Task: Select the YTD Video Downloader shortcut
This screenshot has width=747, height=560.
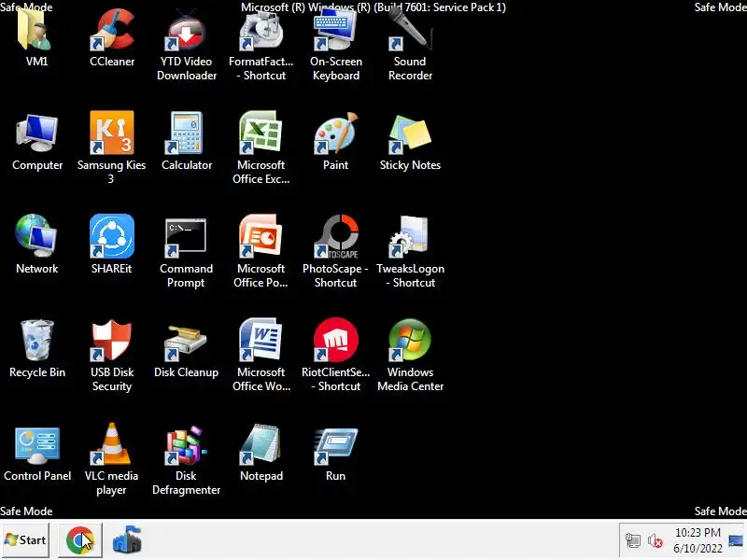Action: click(x=186, y=30)
